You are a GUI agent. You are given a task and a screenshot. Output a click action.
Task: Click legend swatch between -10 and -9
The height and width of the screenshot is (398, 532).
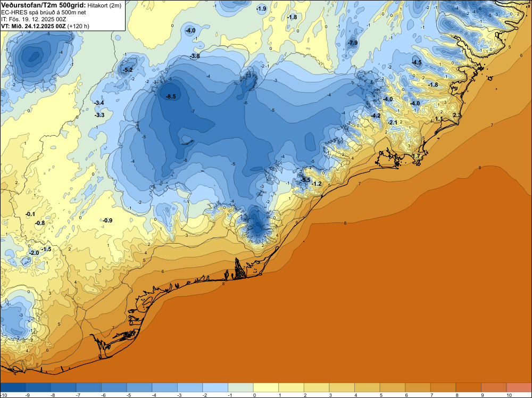tap(13, 387)
